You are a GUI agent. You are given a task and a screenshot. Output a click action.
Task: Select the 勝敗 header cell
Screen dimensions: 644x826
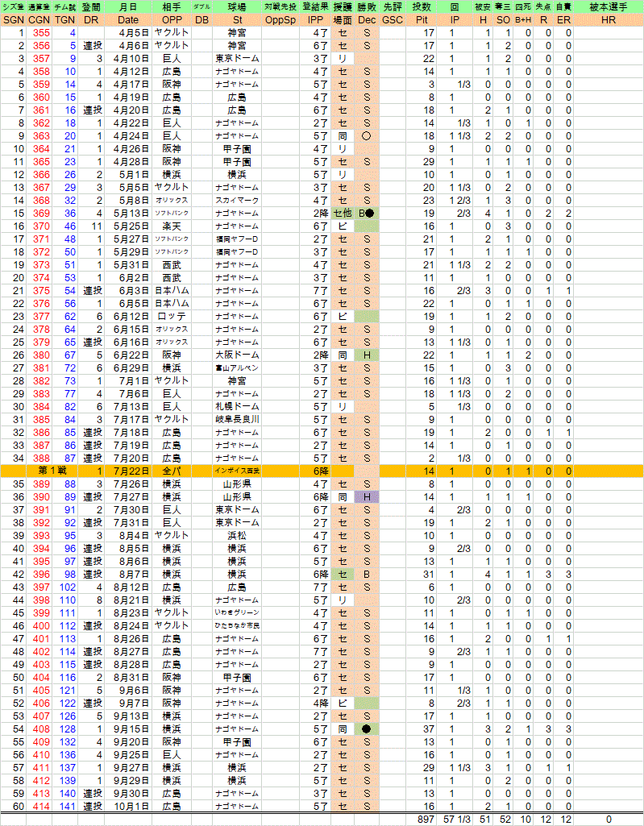[x=367, y=6]
